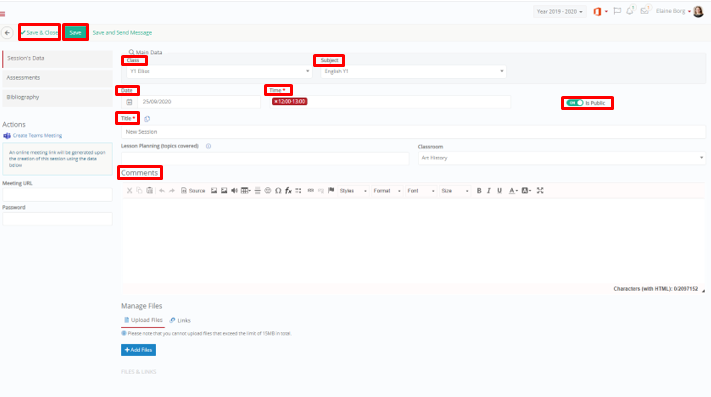Screen dimensions: 711x397
Task: Open the Font dropdown in editor
Action: [x=421, y=191]
